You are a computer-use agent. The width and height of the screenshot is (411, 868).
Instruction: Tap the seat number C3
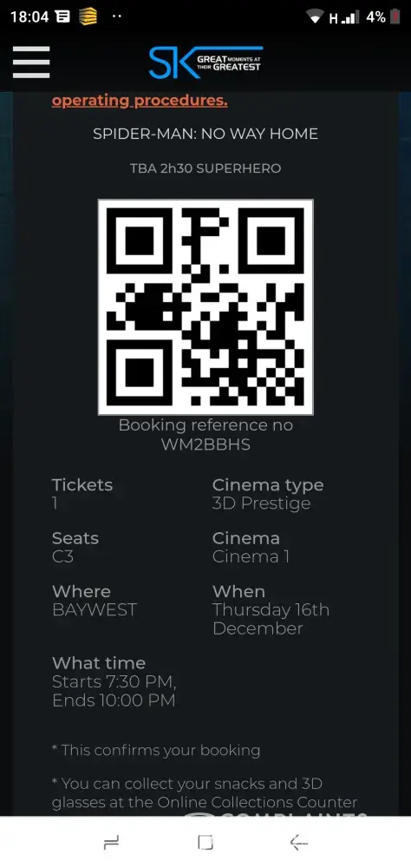click(62, 556)
